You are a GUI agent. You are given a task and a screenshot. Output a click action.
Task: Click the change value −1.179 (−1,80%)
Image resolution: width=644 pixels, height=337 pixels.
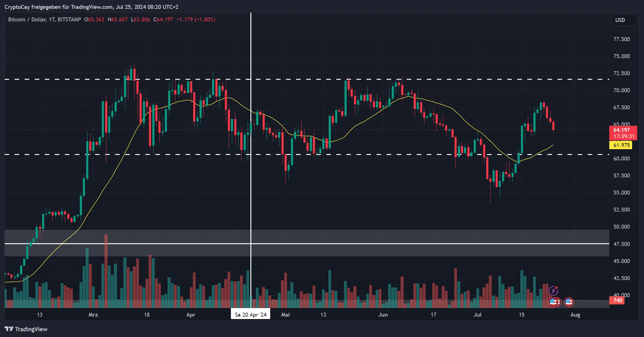point(196,19)
